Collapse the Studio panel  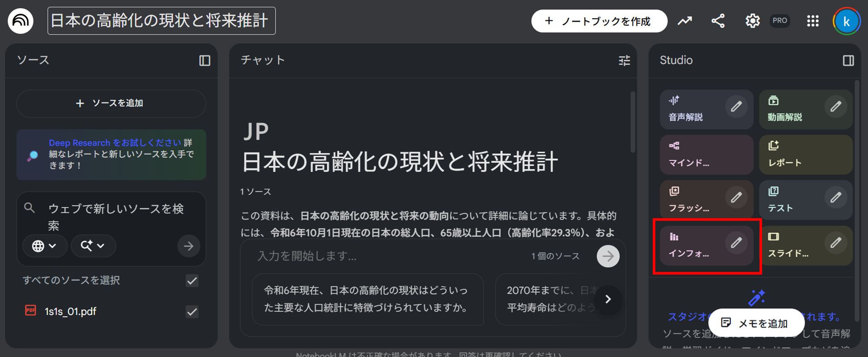tap(848, 60)
